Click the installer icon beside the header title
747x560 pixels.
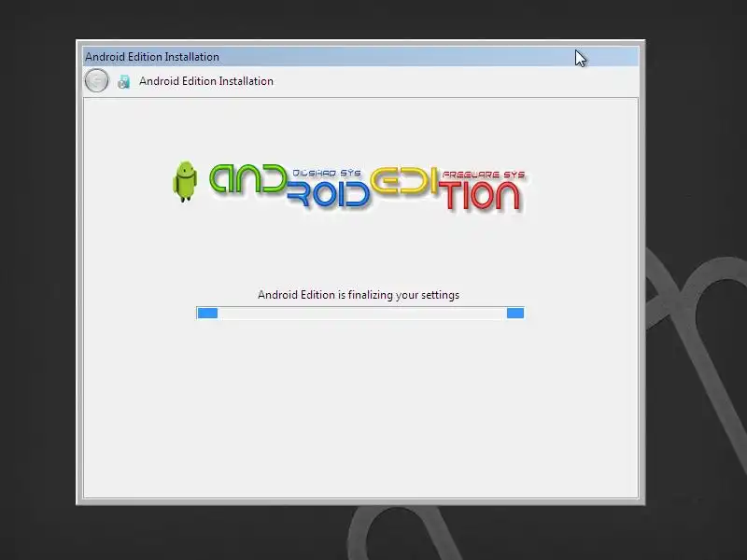124,81
